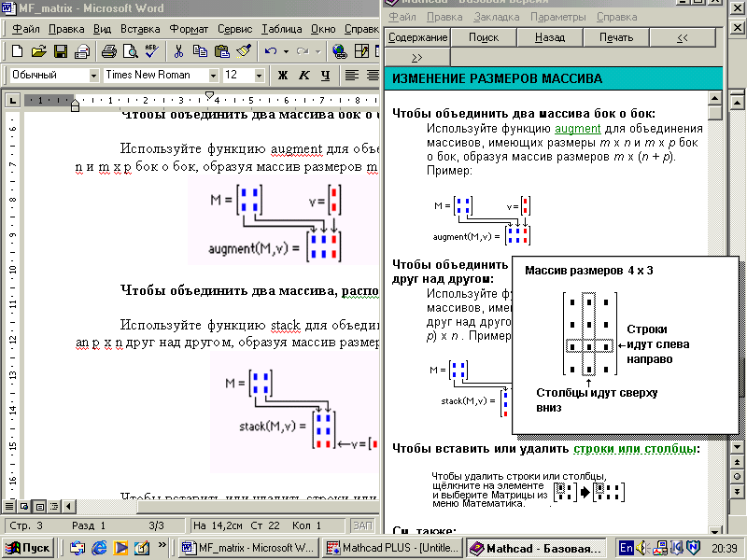
Task: Open Print Preview from the magnifier page icon
Action: tap(130, 51)
